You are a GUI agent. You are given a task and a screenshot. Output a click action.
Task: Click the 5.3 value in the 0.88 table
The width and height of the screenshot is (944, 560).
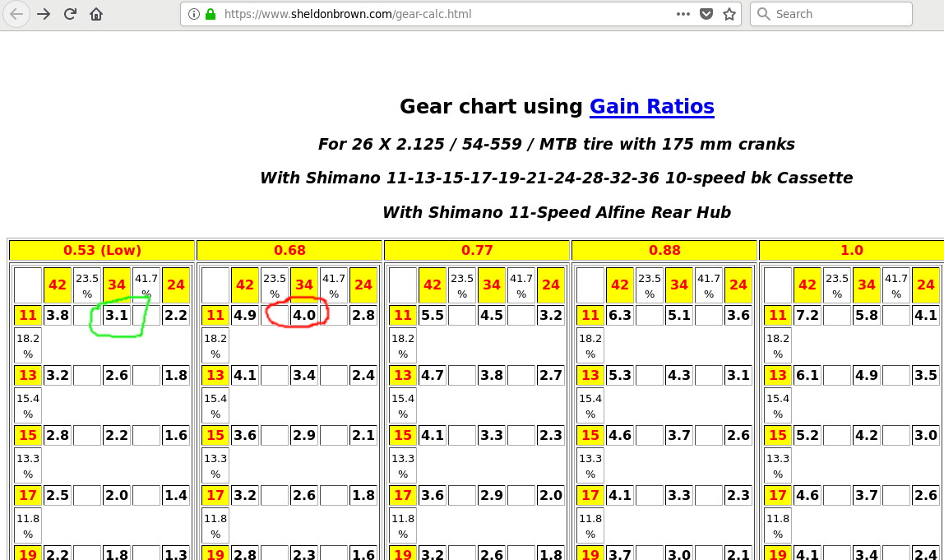point(620,375)
